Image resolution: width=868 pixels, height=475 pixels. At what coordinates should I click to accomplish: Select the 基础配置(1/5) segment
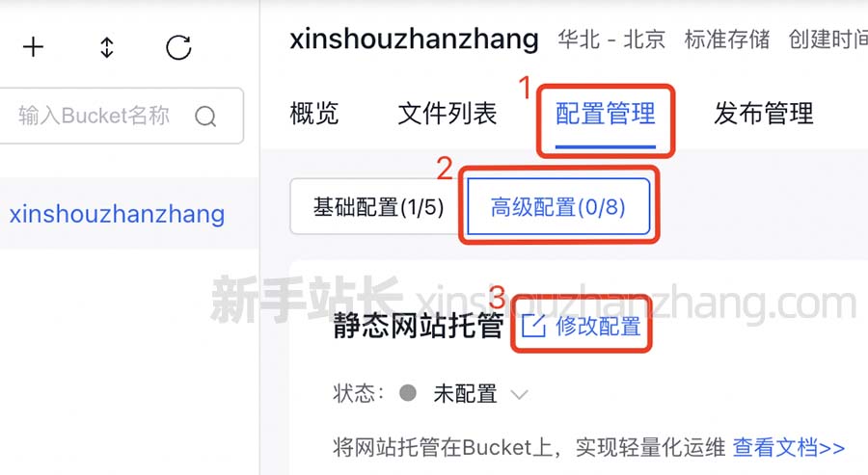[x=379, y=207]
